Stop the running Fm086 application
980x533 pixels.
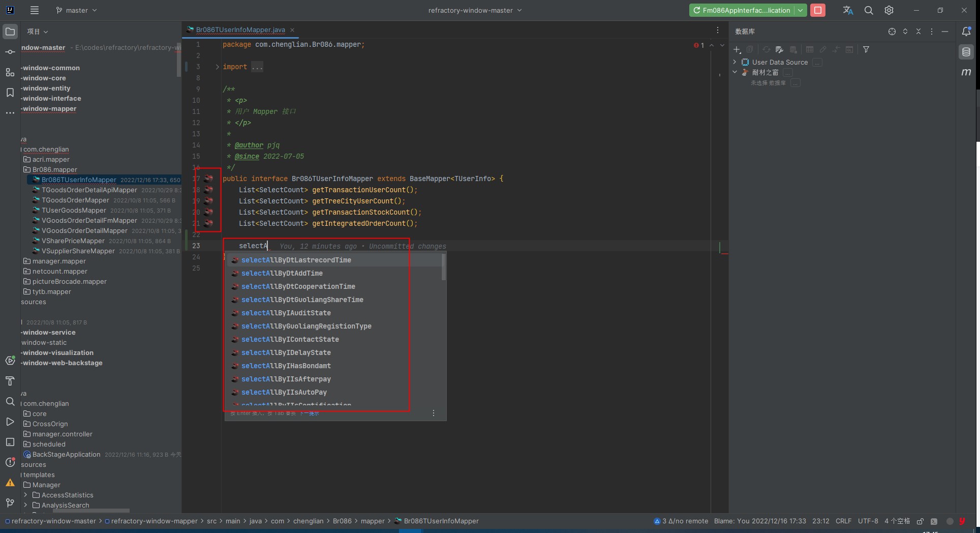coord(818,10)
